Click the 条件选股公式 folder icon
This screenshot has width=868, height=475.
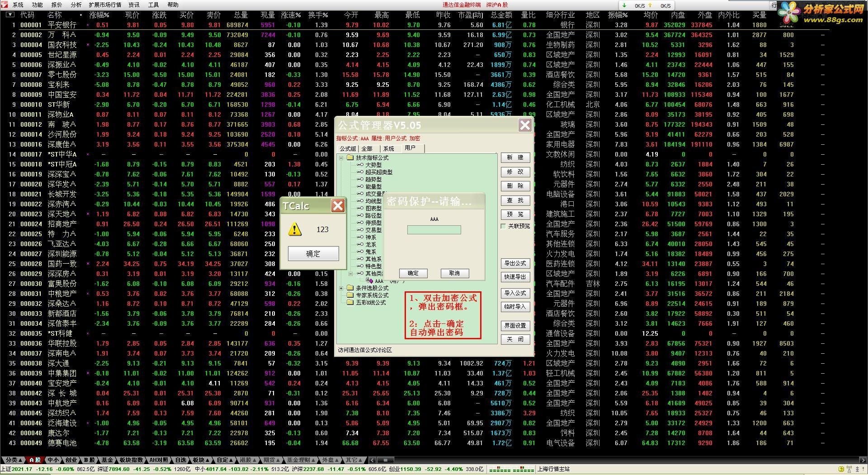tap(350, 288)
